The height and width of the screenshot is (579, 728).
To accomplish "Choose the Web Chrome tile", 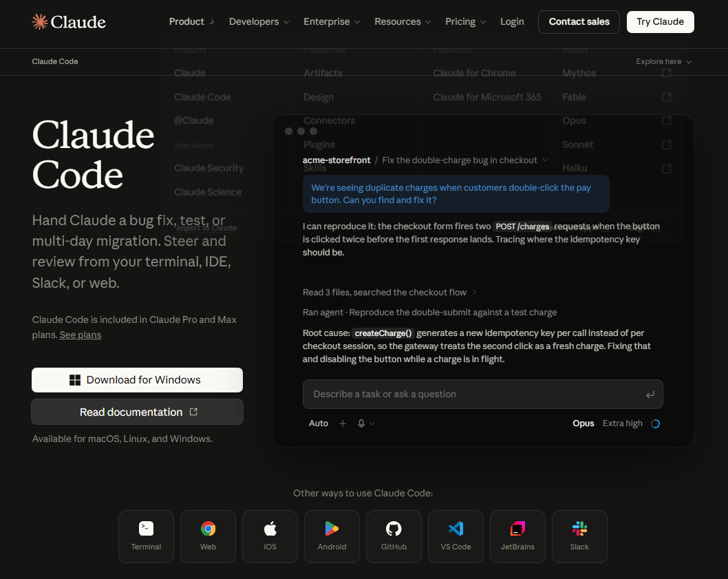I will tap(208, 537).
